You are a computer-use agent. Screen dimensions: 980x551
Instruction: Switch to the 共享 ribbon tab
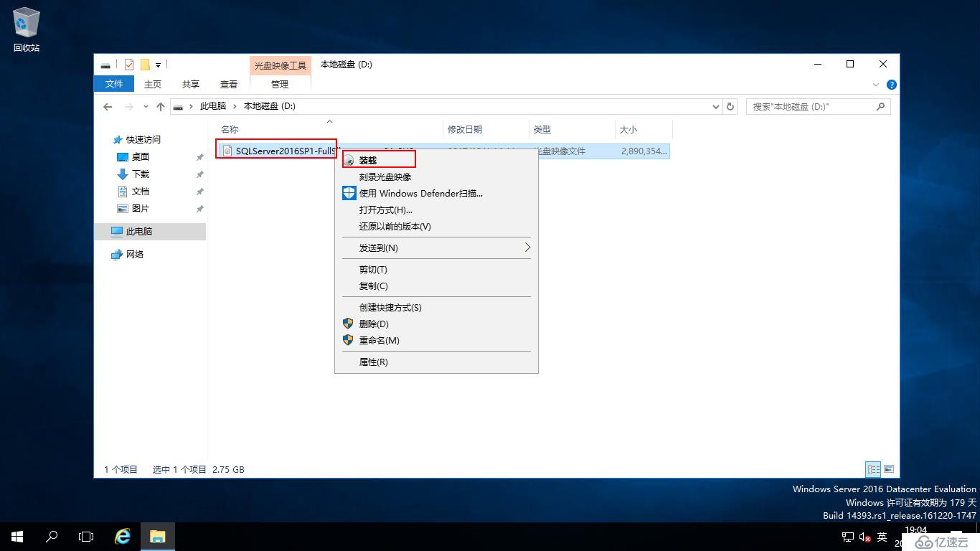click(191, 84)
